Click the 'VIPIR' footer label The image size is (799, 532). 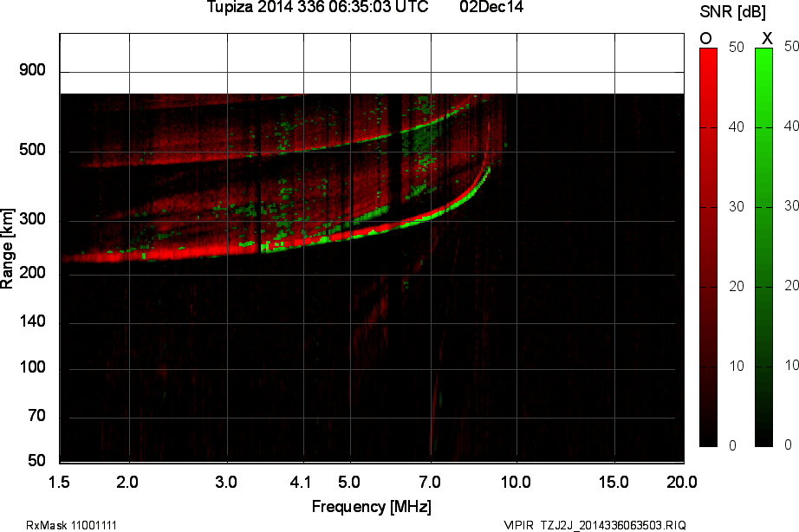[518, 525]
